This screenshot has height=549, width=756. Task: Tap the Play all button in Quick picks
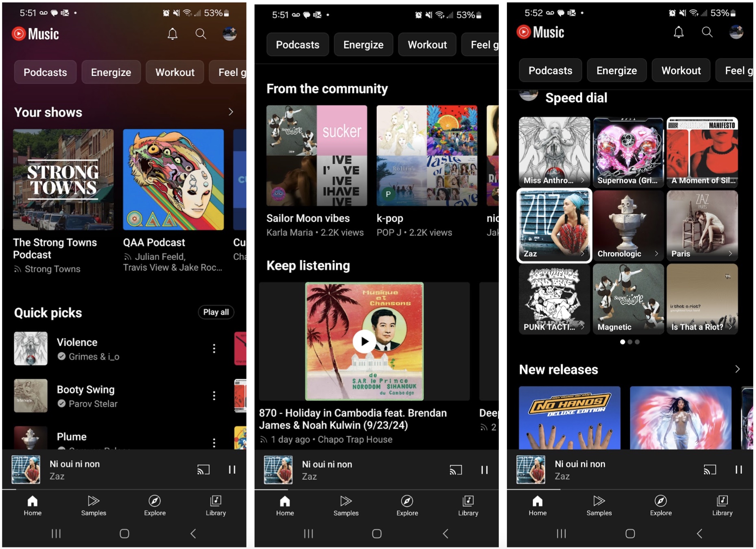(216, 312)
